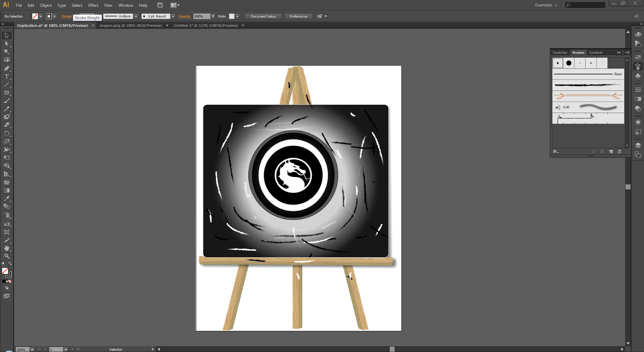Open the 5 pt. Round brush definition dropdown
This screenshot has width=644, height=352.
(x=173, y=16)
